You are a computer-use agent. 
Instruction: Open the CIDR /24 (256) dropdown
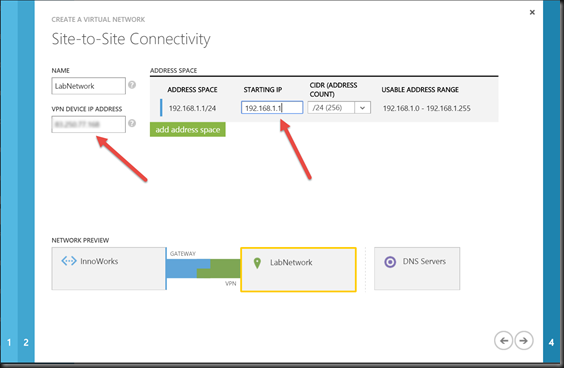[339, 108]
